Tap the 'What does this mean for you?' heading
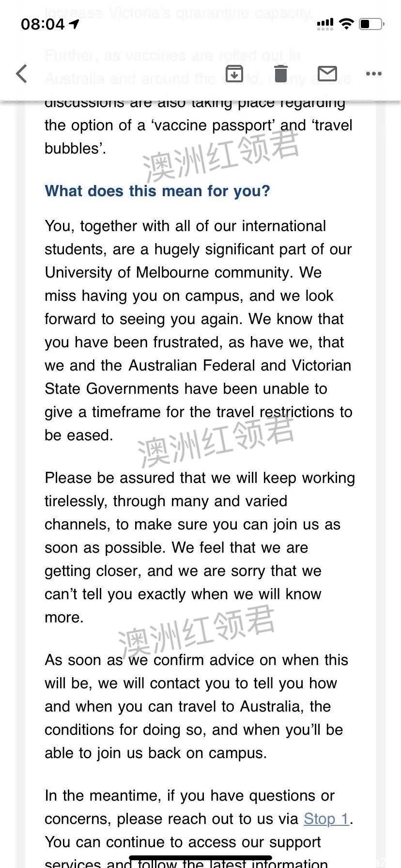 pos(157,191)
